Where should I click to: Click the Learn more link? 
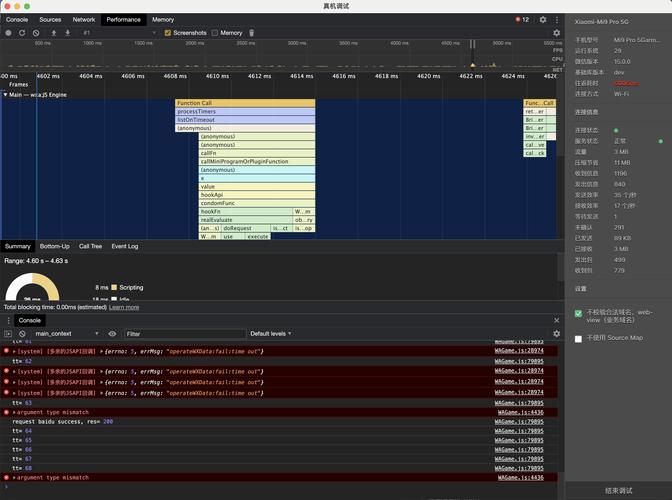click(124, 307)
